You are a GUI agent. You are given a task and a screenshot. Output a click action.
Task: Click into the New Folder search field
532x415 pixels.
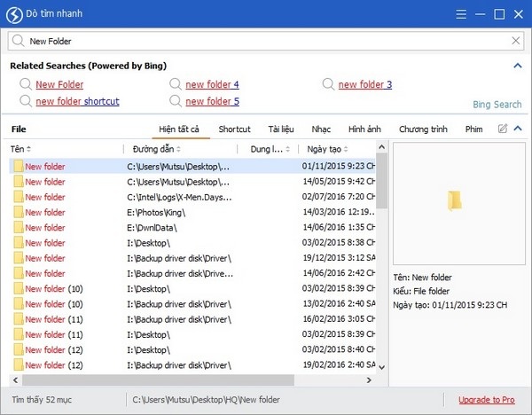[265, 41]
